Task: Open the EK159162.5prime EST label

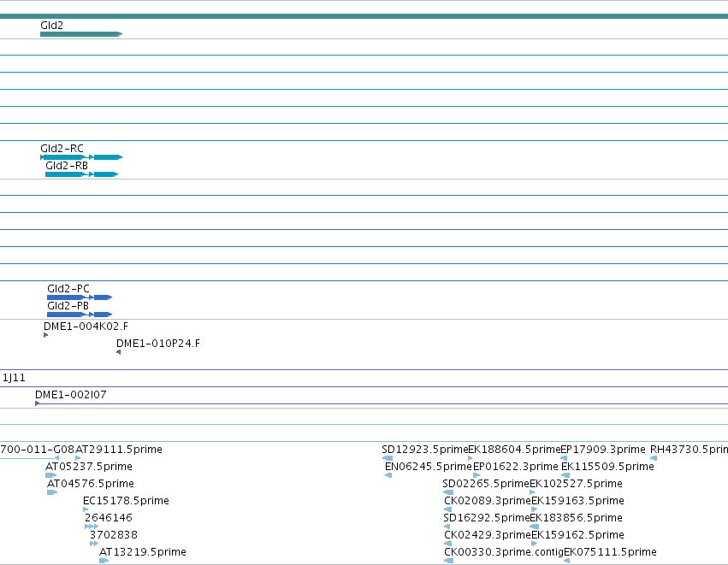Action: 577,535
